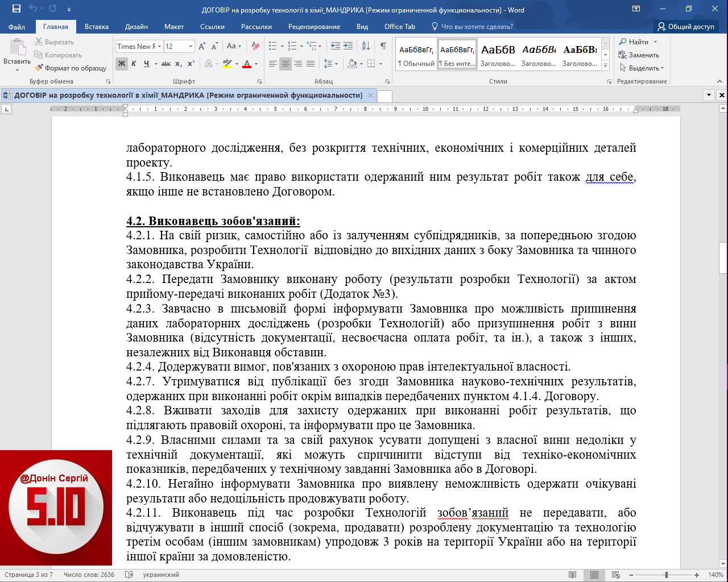This screenshot has height=582, width=728.
Task: Apply numbered list formatting
Action: click(x=292, y=47)
